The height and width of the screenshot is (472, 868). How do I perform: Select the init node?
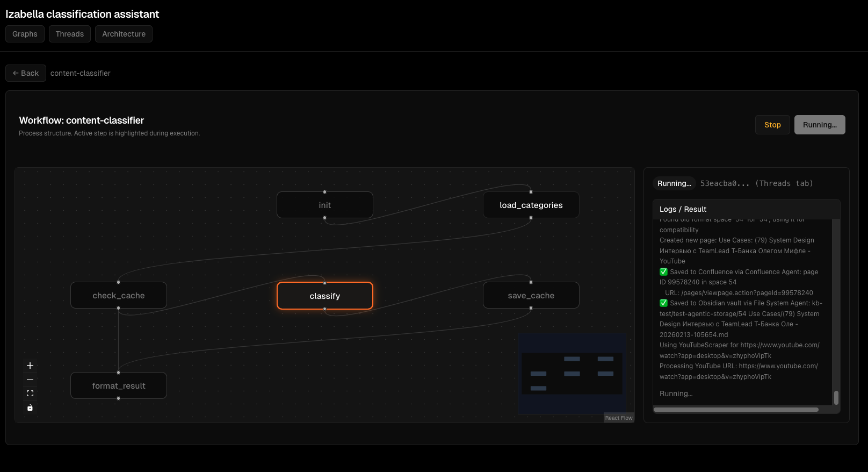(x=324, y=205)
